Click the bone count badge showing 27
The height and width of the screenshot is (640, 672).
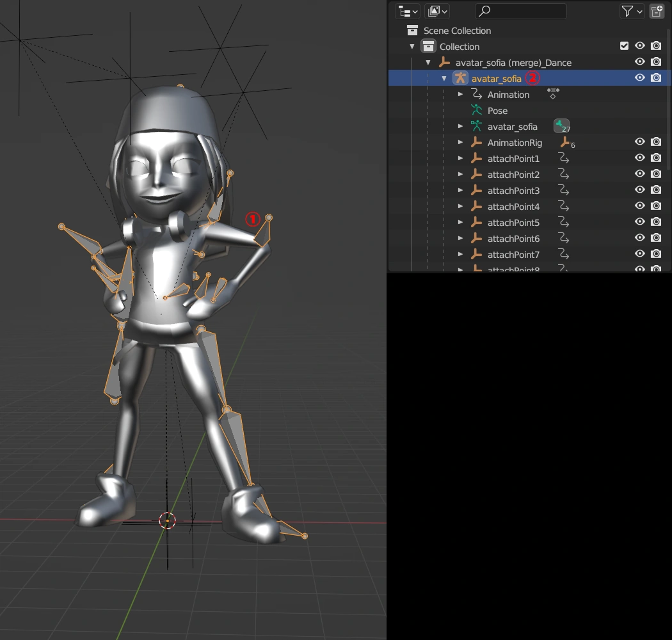[x=562, y=126]
